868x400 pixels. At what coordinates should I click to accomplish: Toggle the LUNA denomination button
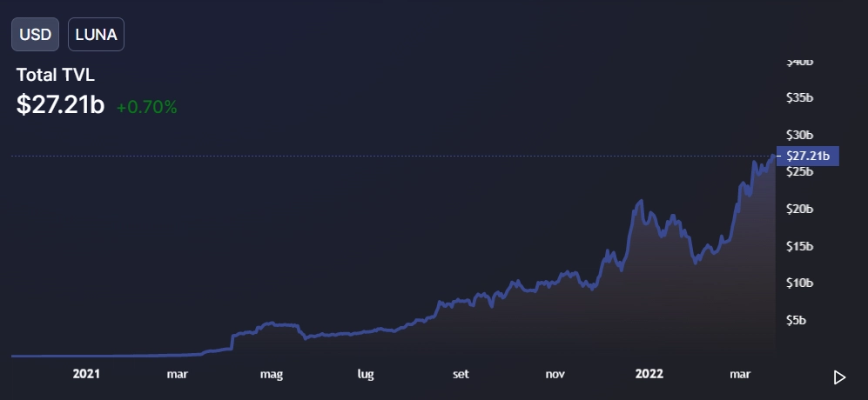96,36
